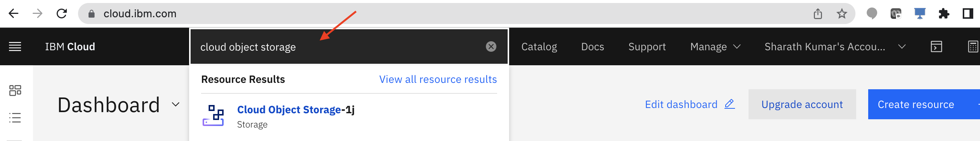
Task: Click the share page icon in address bar
Action: (818, 13)
